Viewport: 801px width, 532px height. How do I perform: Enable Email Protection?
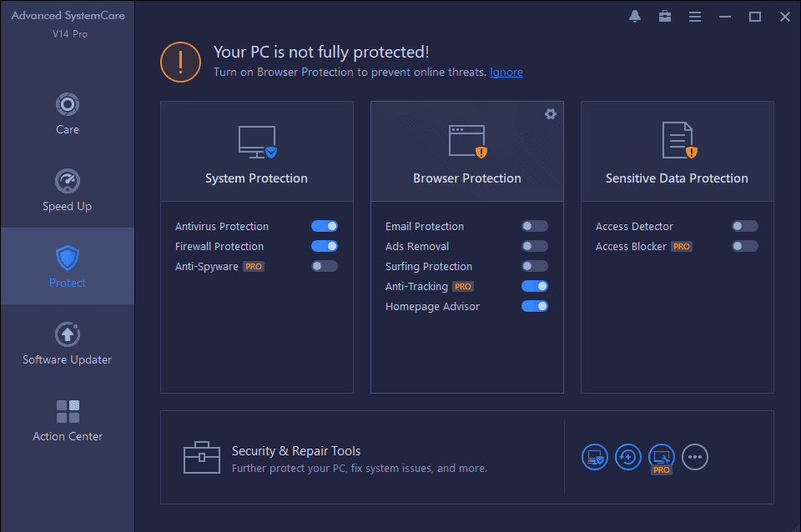point(535,226)
